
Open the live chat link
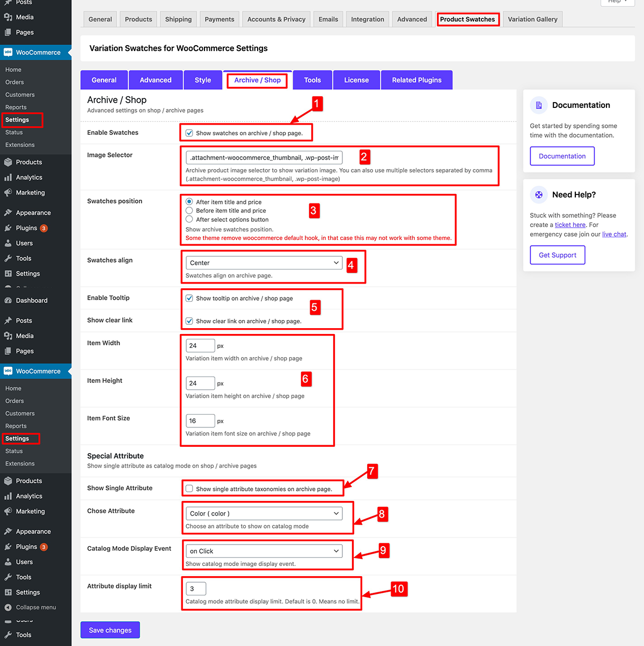coord(614,234)
